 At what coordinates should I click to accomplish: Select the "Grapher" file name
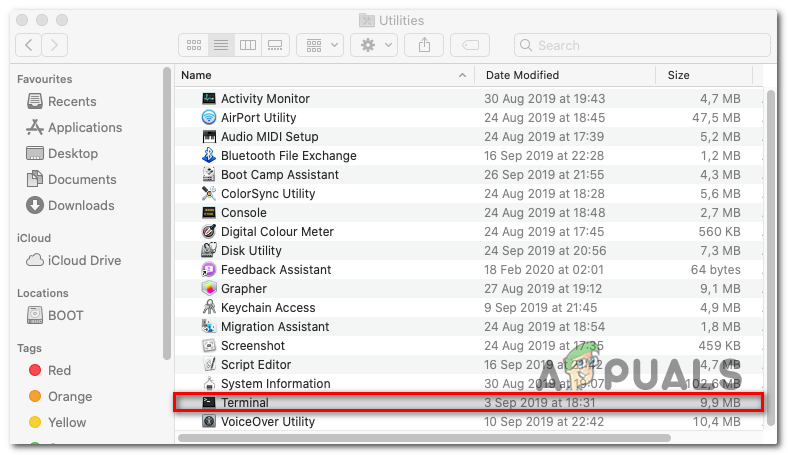point(244,289)
